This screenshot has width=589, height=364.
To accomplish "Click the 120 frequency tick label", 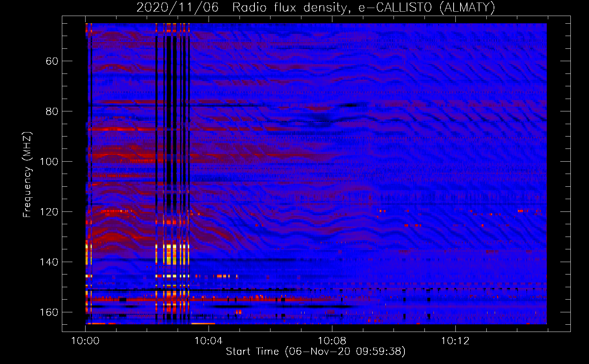I will 49,212.
